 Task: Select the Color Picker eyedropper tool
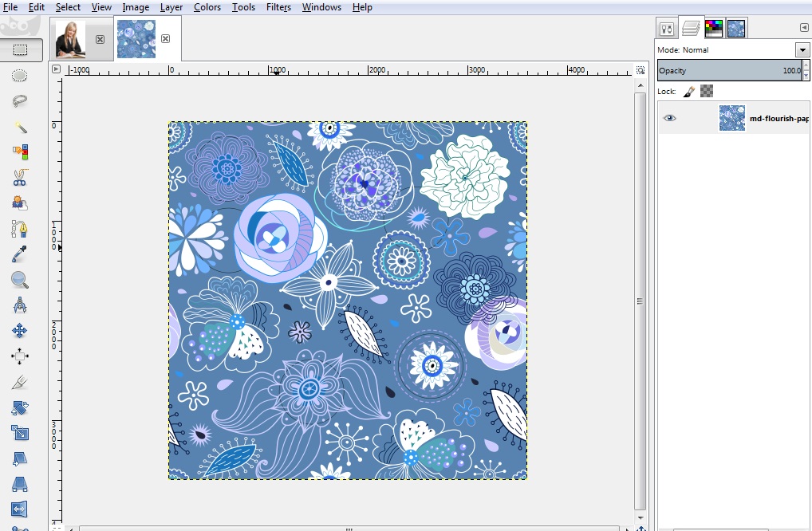tap(20, 254)
